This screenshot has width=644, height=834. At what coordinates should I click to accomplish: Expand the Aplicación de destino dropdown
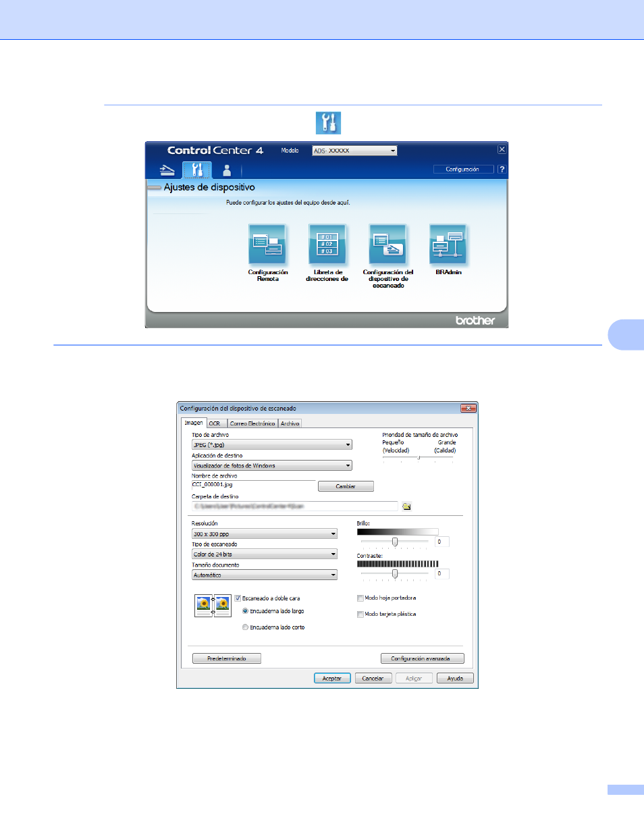pyautogui.click(x=272, y=465)
